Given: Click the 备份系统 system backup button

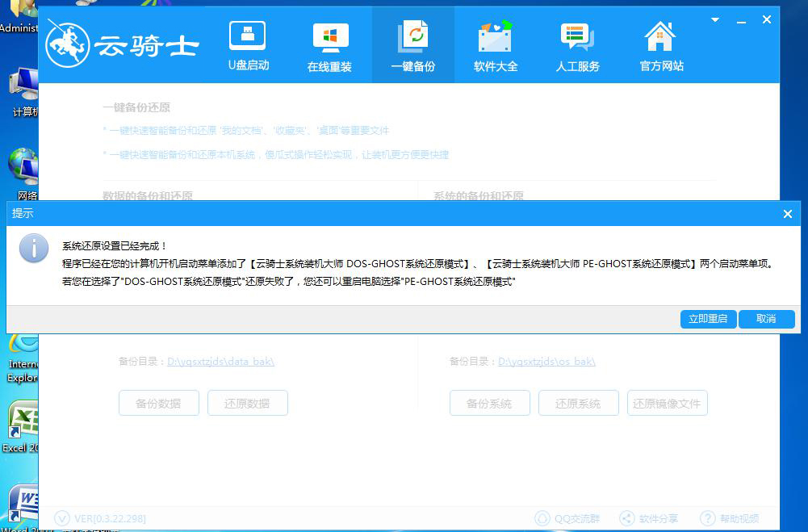Looking at the screenshot, I should coord(489,403).
